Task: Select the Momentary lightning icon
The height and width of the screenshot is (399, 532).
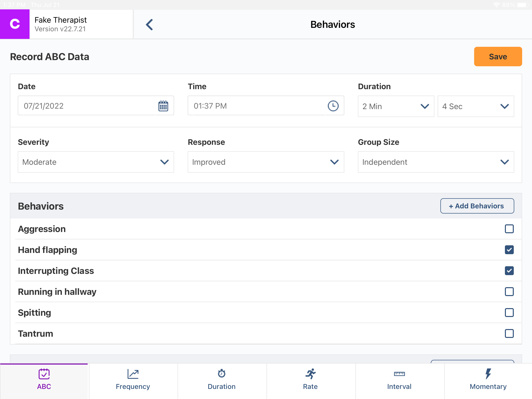Action: [488, 373]
